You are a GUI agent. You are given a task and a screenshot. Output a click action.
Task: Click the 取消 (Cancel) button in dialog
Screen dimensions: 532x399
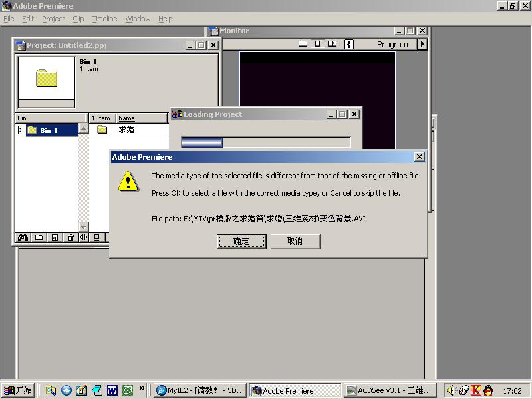click(x=295, y=241)
